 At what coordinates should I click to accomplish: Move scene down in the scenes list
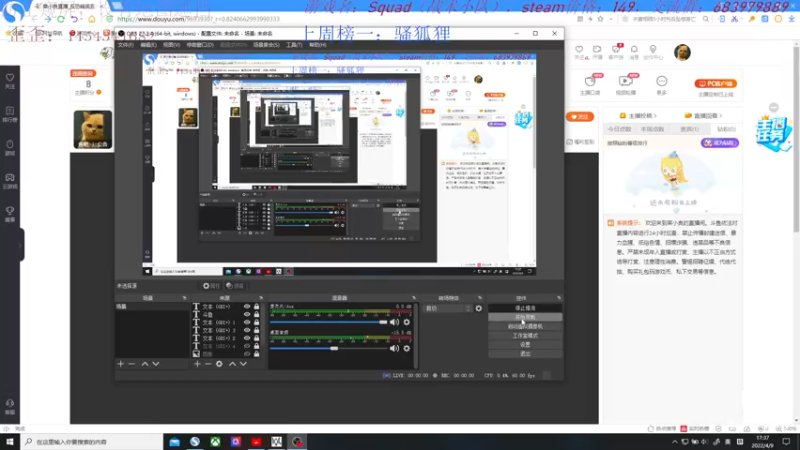click(156, 364)
